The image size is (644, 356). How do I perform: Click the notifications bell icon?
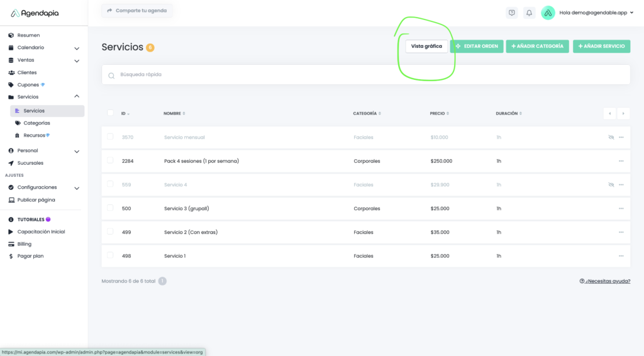click(529, 13)
